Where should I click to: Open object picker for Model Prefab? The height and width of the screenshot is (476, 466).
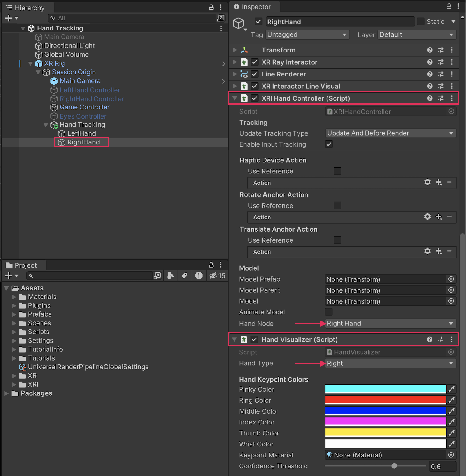point(451,279)
